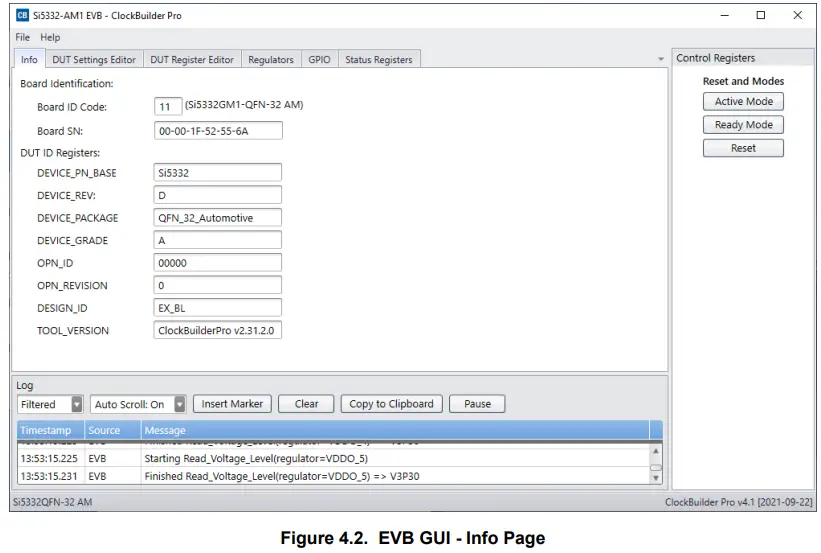Viewport: 821px width, 553px height.
Task: Click the Insert Marker button
Action: 232,404
